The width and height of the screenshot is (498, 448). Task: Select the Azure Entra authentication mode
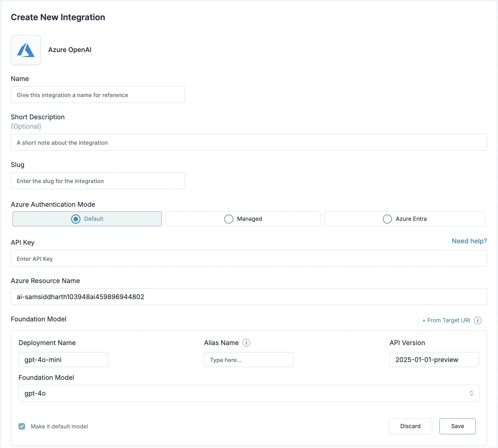[387, 219]
